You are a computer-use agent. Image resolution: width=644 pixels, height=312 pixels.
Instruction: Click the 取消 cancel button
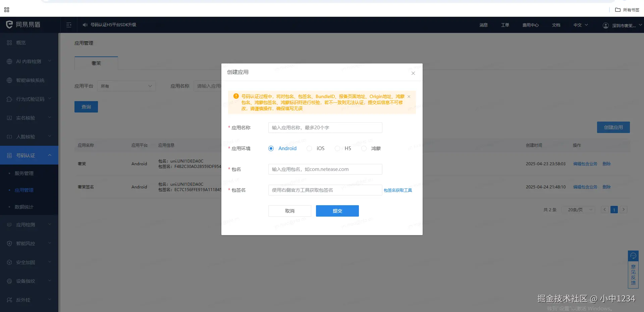tap(290, 211)
